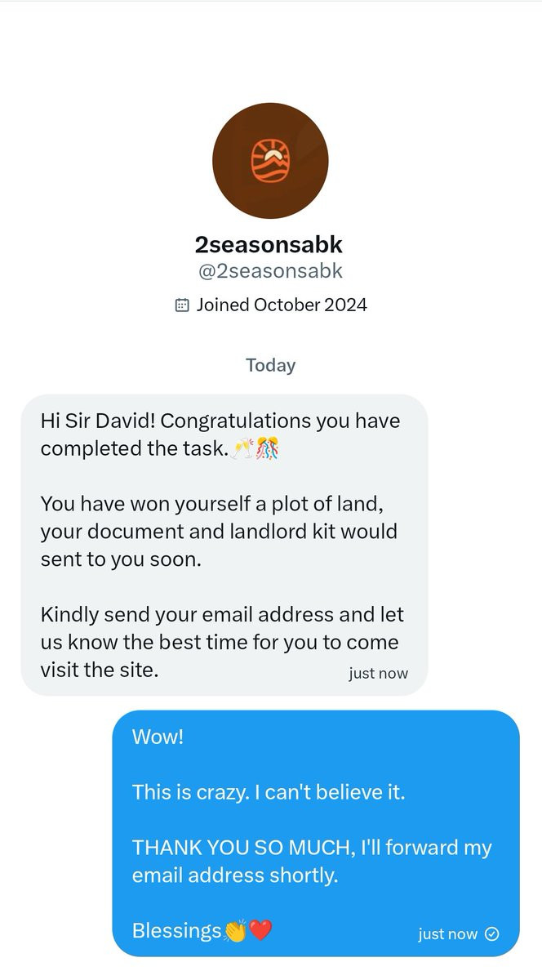Tap the 'Wow!' text in blue bubble

[x=158, y=737]
